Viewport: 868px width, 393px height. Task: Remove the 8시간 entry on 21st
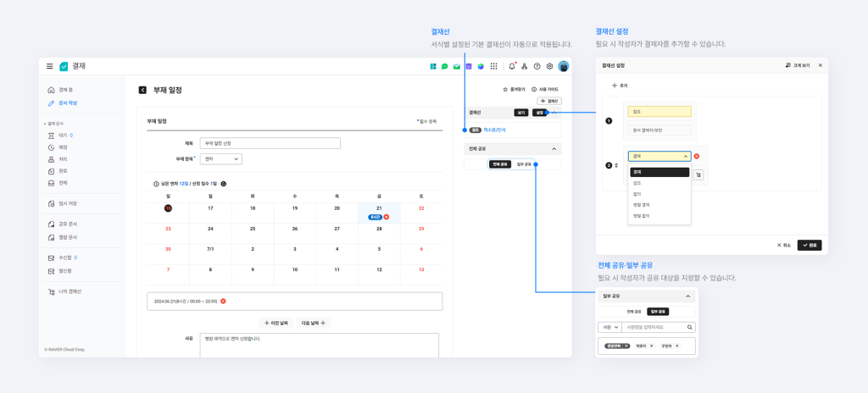tap(387, 217)
